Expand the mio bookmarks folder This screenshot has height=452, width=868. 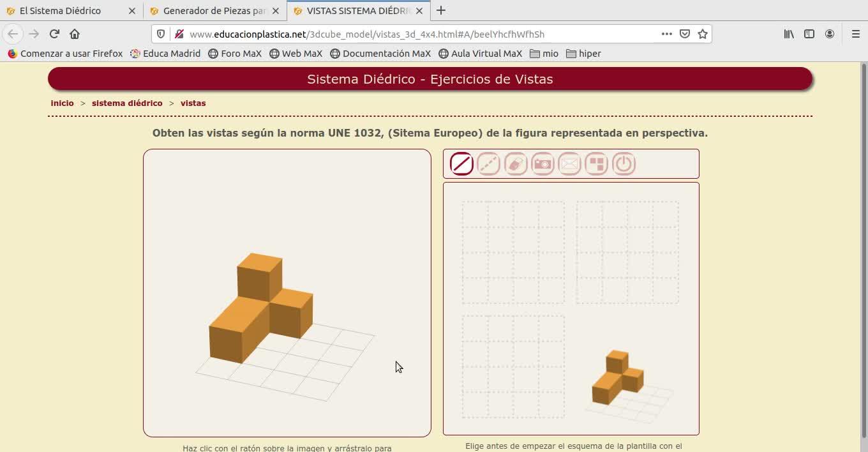544,54
